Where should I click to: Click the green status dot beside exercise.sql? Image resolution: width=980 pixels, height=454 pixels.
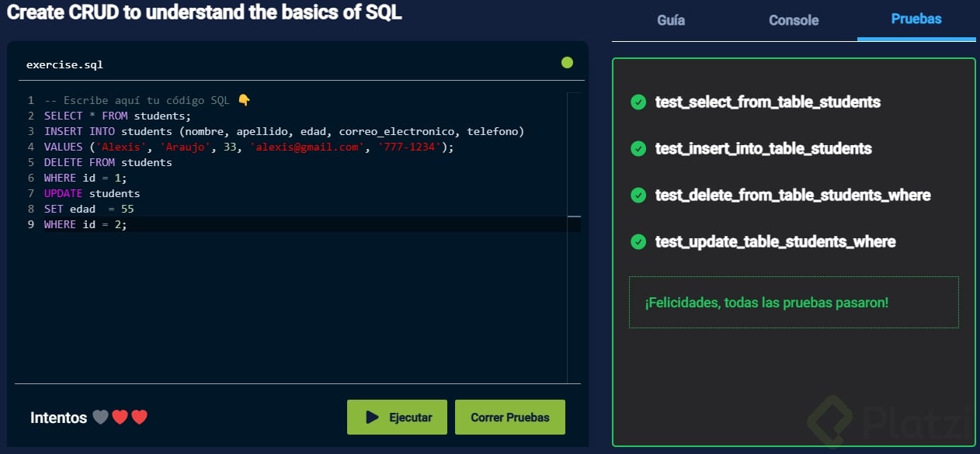click(567, 63)
